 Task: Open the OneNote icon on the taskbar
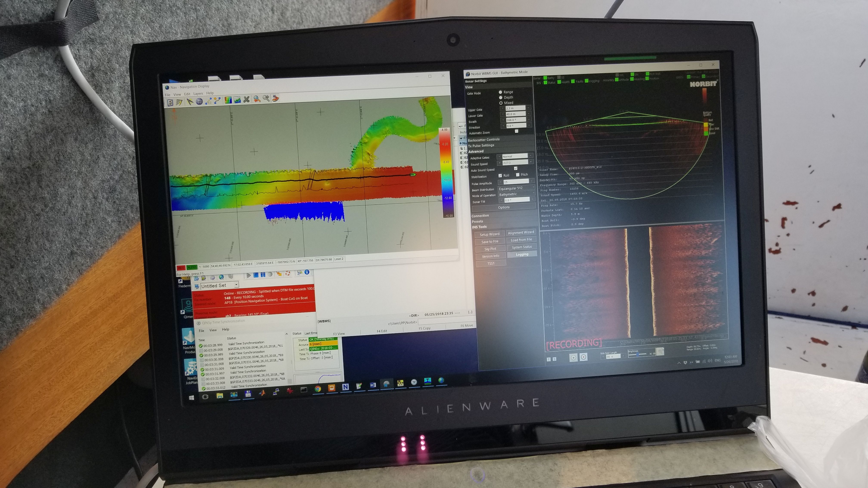345,387
